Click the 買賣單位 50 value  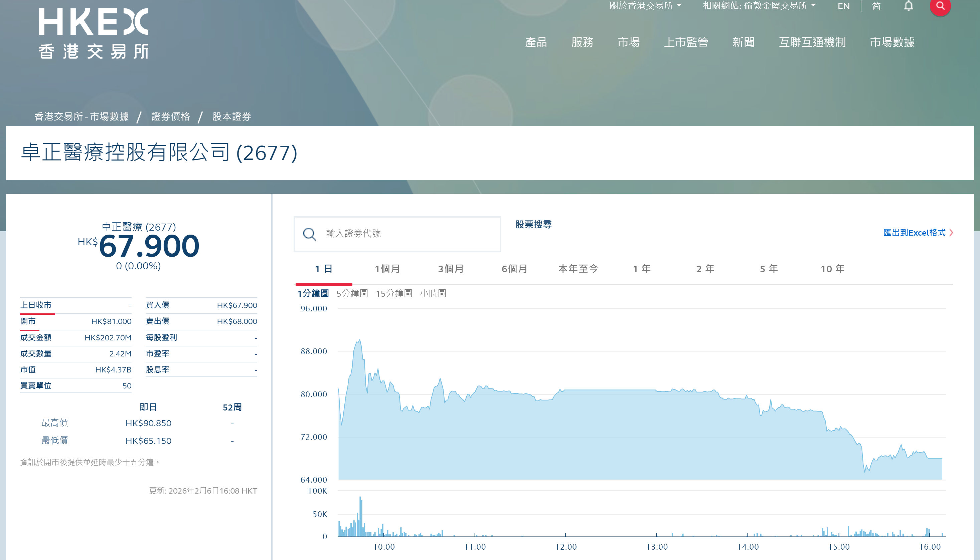[x=127, y=386]
